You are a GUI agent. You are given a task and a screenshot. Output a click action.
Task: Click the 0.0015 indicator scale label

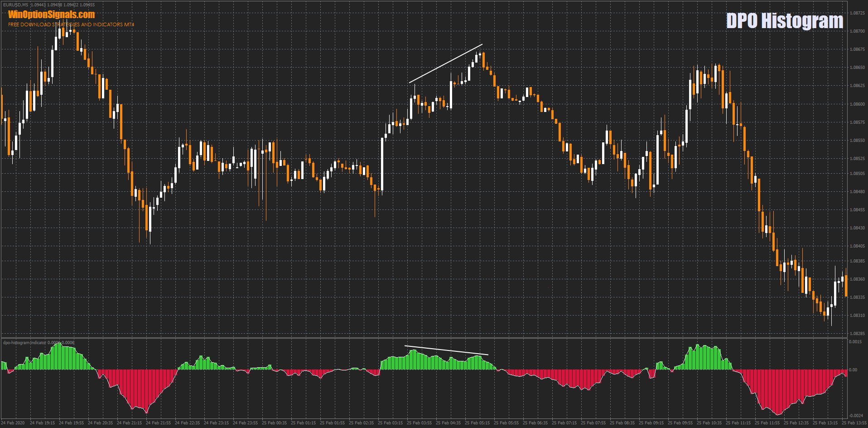pyautogui.click(x=855, y=342)
